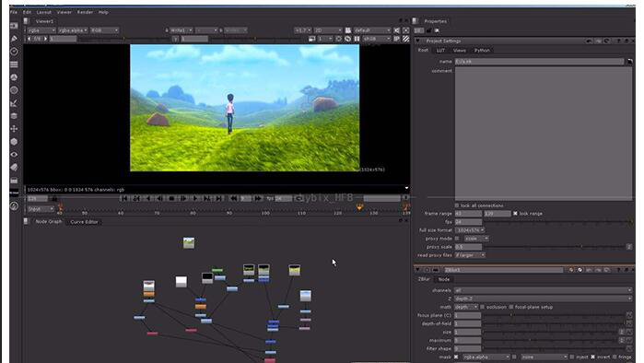Open the Keyer nodes toolbar icon
644x363 pixels.
[x=14, y=103]
